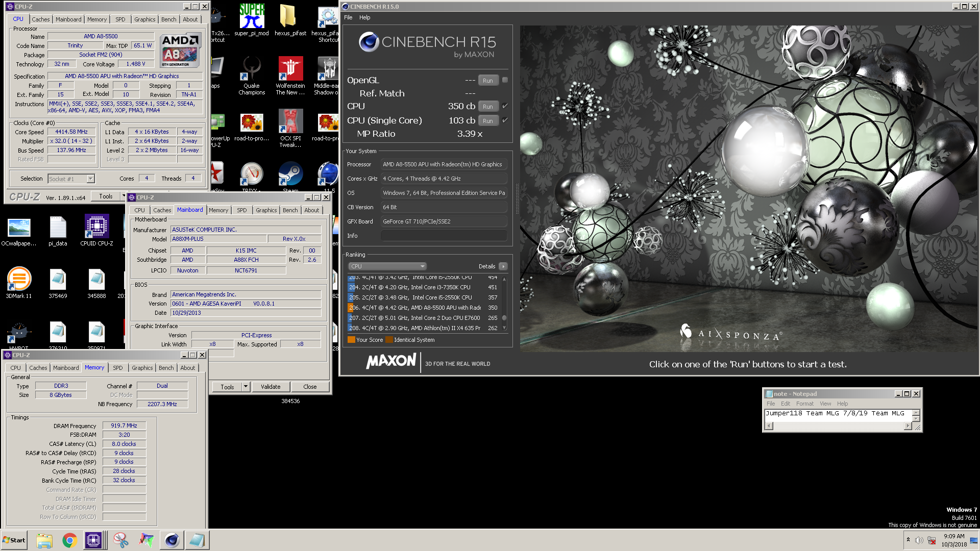The width and height of the screenshot is (980, 551).
Task: Open file named 375469
Action: [58, 283]
